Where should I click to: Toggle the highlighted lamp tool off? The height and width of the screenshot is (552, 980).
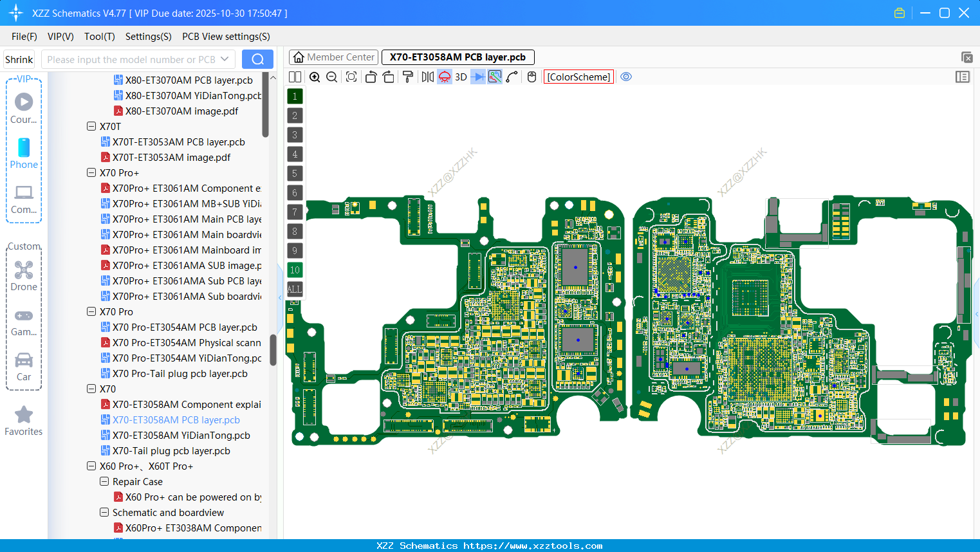click(444, 77)
